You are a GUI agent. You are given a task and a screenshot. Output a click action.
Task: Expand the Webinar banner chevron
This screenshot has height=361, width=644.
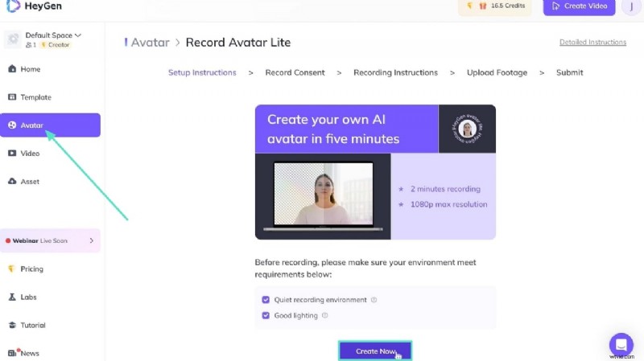pyautogui.click(x=92, y=240)
